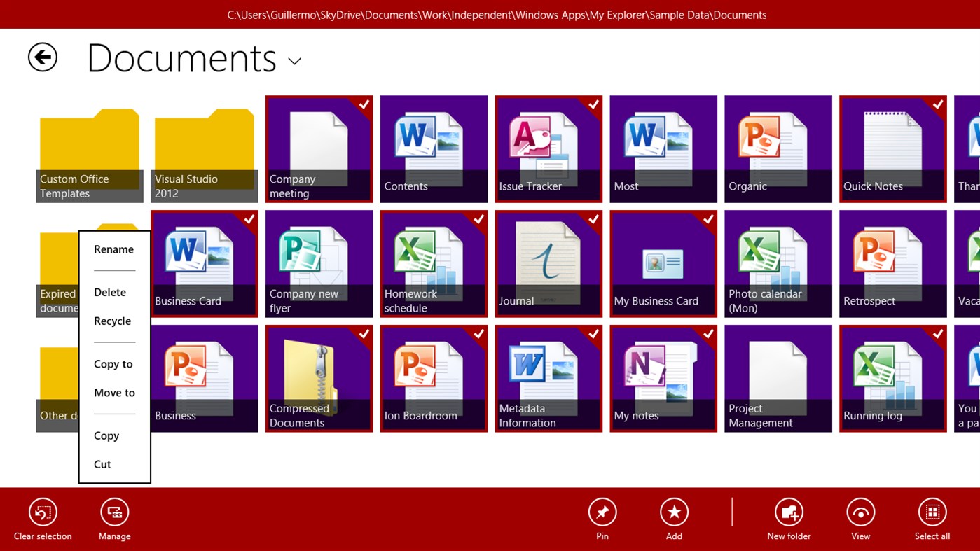
Task: Deselect the checkmark on Company meeting
Action: (364, 104)
